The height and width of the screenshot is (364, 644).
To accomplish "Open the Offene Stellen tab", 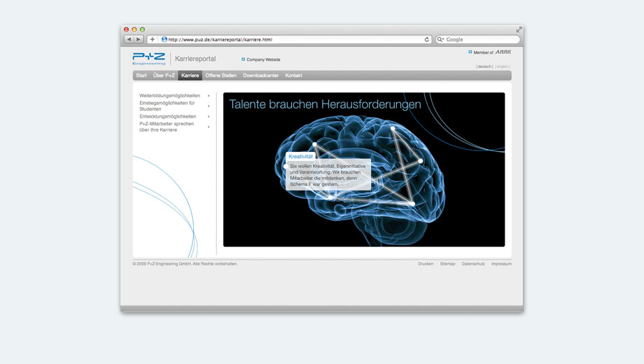I will click(x=220, y=76).
